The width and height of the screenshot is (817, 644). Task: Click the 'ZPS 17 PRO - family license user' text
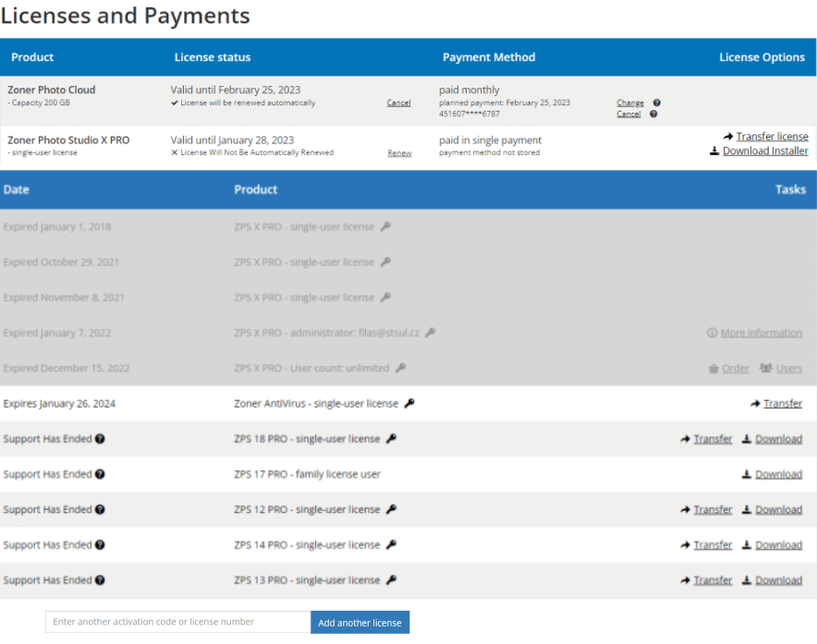coord(308,474)
